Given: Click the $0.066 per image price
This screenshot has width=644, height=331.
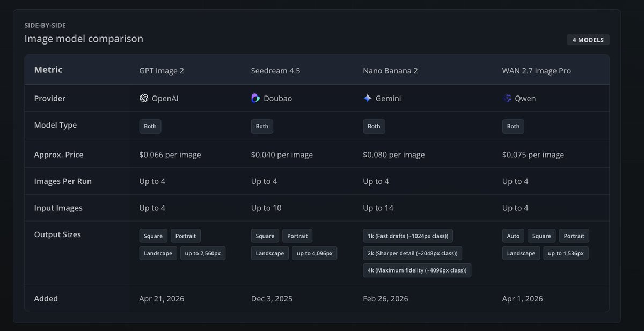Looking at the screenshot, I should [170, 155].
